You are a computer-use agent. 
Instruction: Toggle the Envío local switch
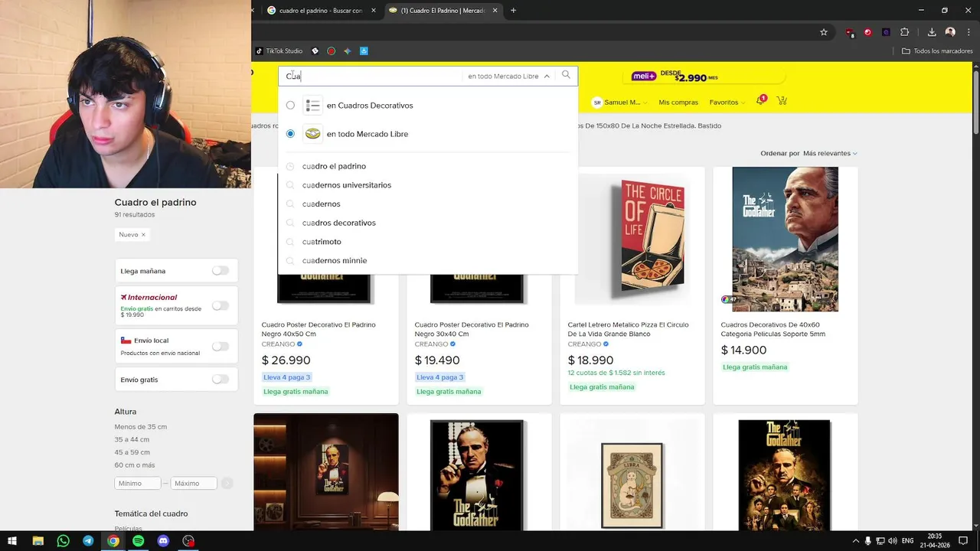(x=220, y=346)
